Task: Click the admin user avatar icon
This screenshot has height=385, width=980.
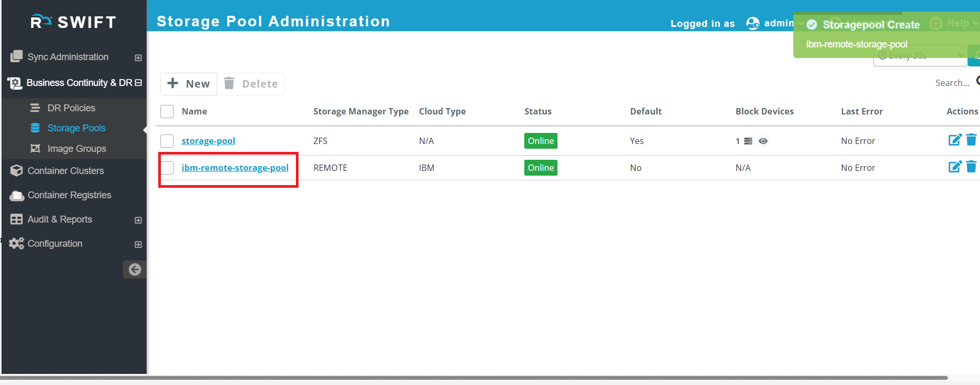Action: tap(753, 23)
